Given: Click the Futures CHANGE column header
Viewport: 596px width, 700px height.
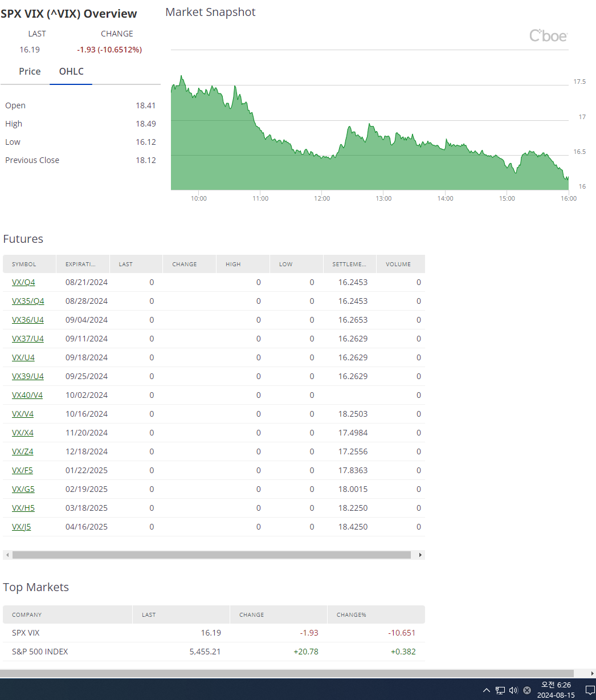Looking at the screenshot, I should click(190, 264).
